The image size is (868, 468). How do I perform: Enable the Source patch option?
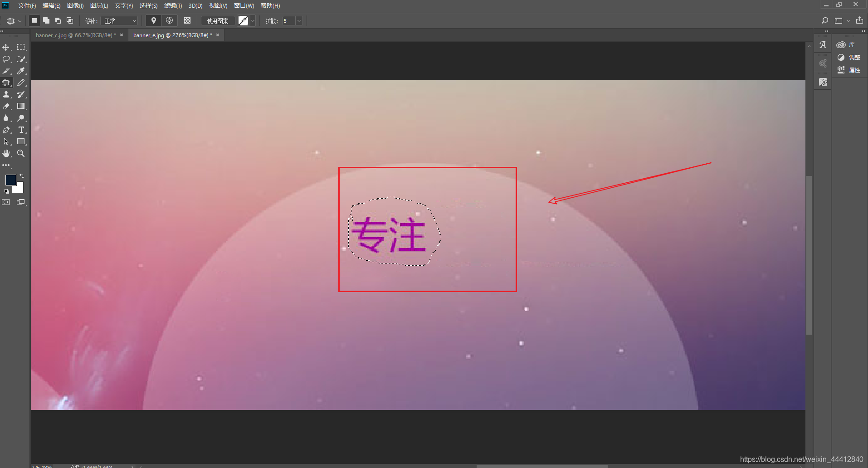click(154, 20)
